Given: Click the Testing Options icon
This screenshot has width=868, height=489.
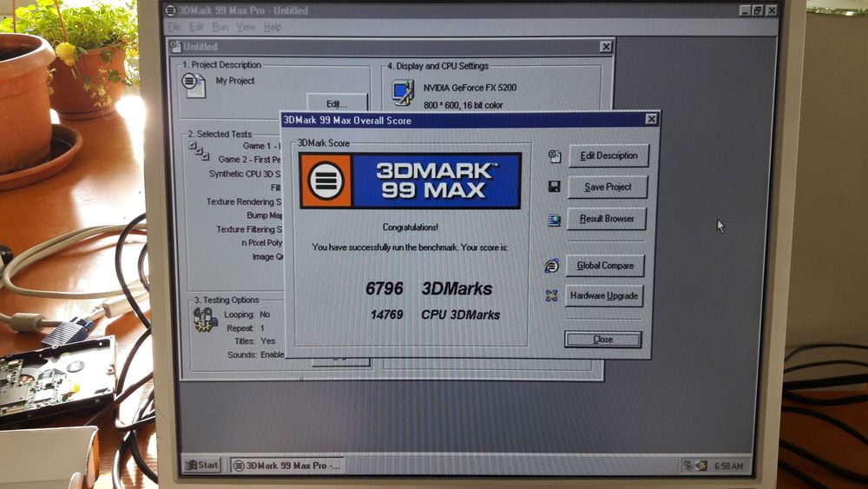Looking at the screenshot, I should [205, 320].
